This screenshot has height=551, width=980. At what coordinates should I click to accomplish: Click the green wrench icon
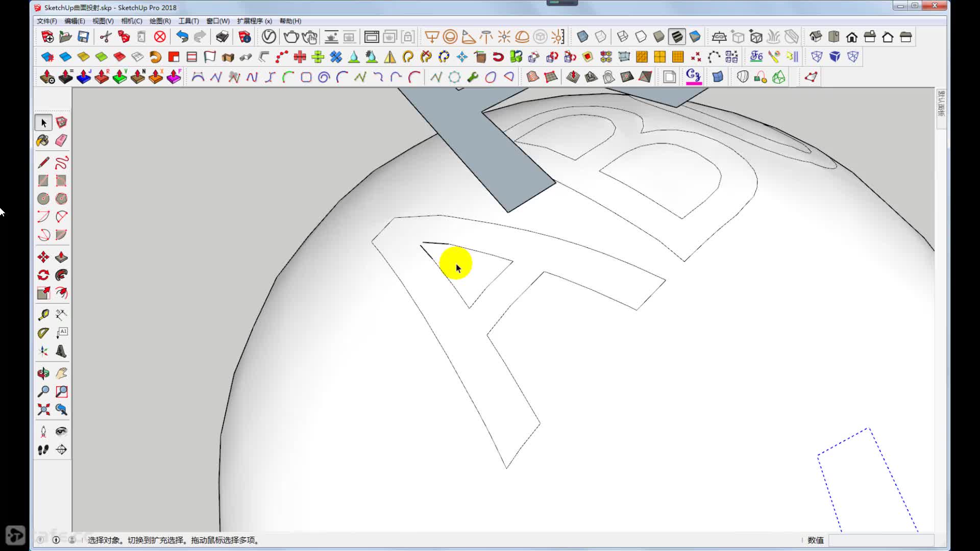pyautogui.click(x=473, y=77)
